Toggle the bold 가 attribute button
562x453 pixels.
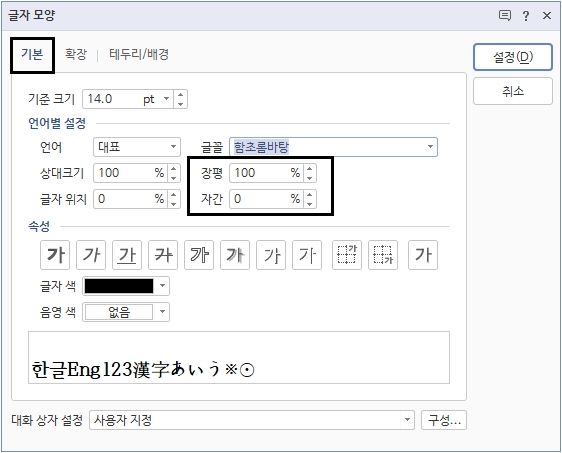(x=55, y=255)
